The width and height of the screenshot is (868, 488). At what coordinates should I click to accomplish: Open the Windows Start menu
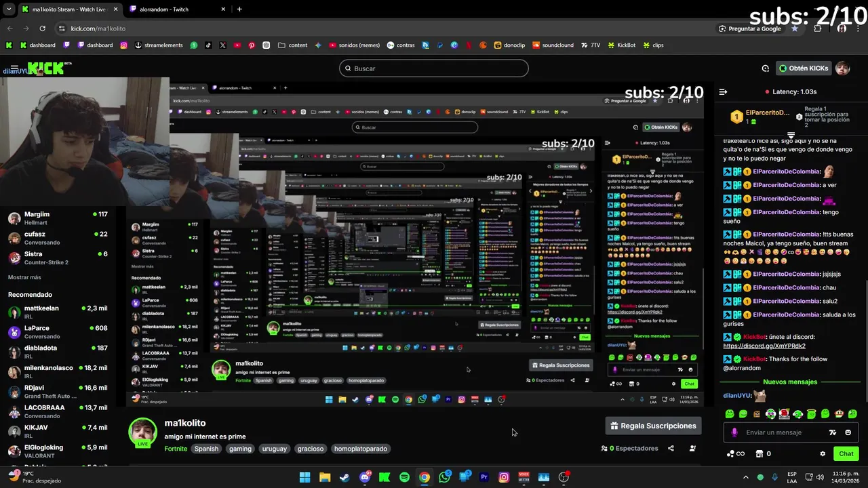(305, 477)
